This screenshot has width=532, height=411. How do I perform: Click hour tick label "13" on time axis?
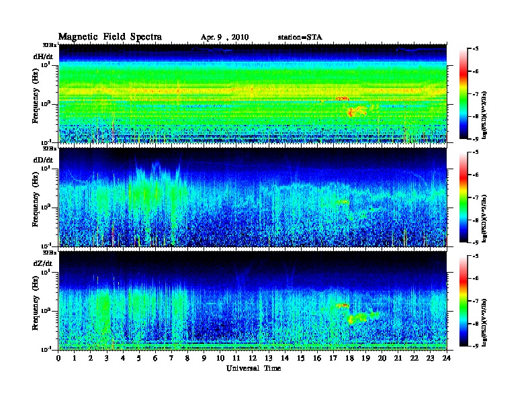[x=269, y=359]
